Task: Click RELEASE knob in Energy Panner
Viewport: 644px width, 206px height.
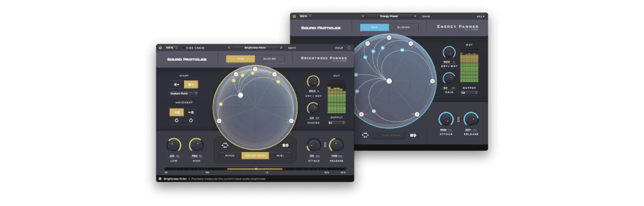Action: point(471,119)
